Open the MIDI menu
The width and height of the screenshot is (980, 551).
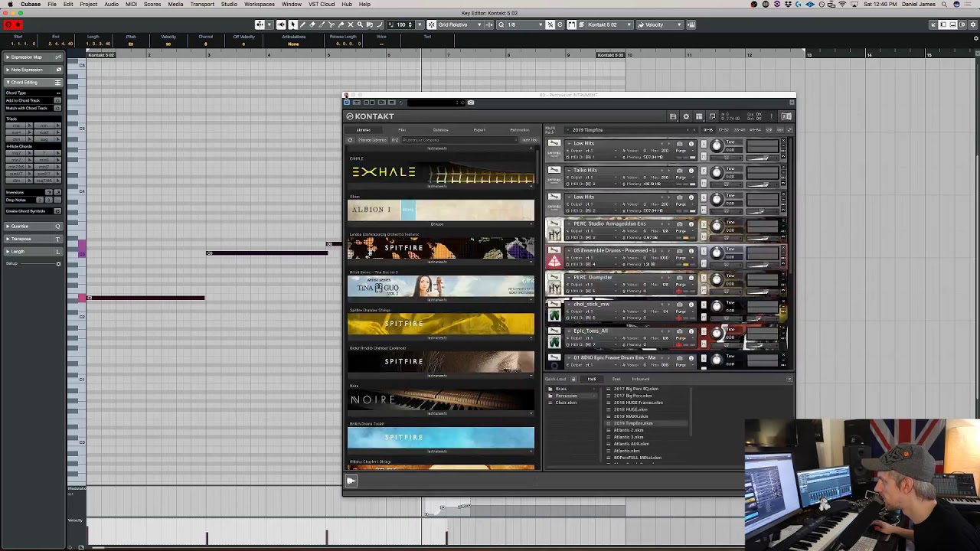click(131, 5)
